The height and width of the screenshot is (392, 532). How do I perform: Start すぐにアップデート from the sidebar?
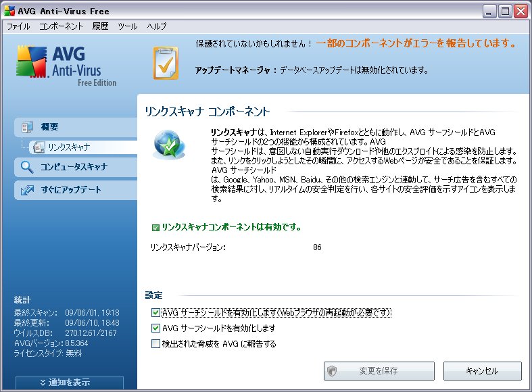click(x=76, y=190)
